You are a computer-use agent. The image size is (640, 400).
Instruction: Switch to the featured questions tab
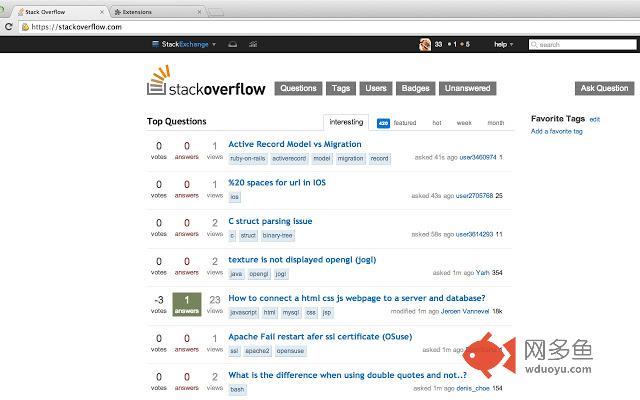[x=405, y=123]
